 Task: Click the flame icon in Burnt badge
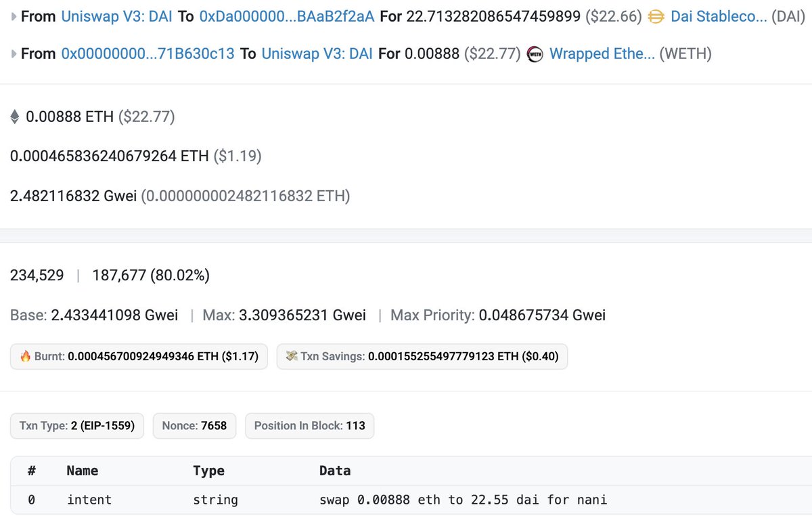click(26, 356)
